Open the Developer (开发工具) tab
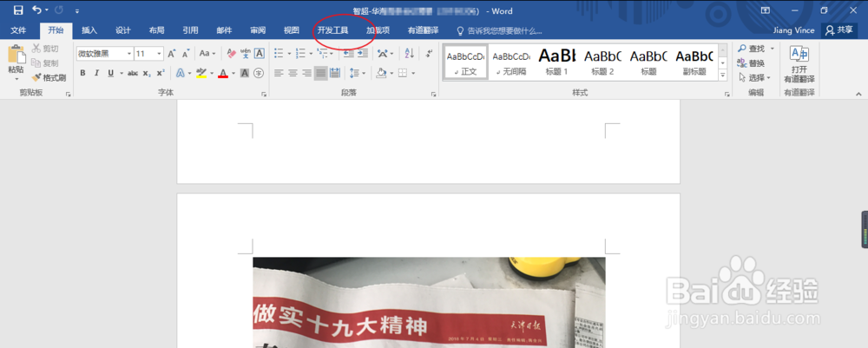Viewport: 868px width, 348px height. (332, 30)
